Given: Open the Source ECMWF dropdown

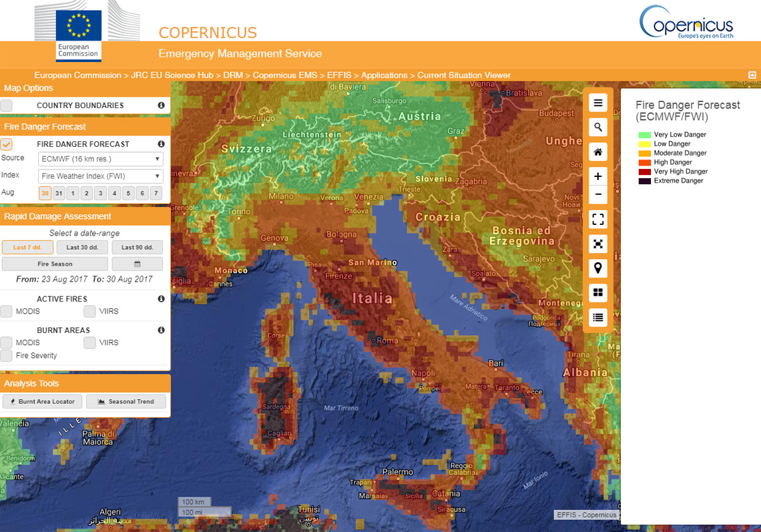Looking at the screenshot, I should point(100,160).
